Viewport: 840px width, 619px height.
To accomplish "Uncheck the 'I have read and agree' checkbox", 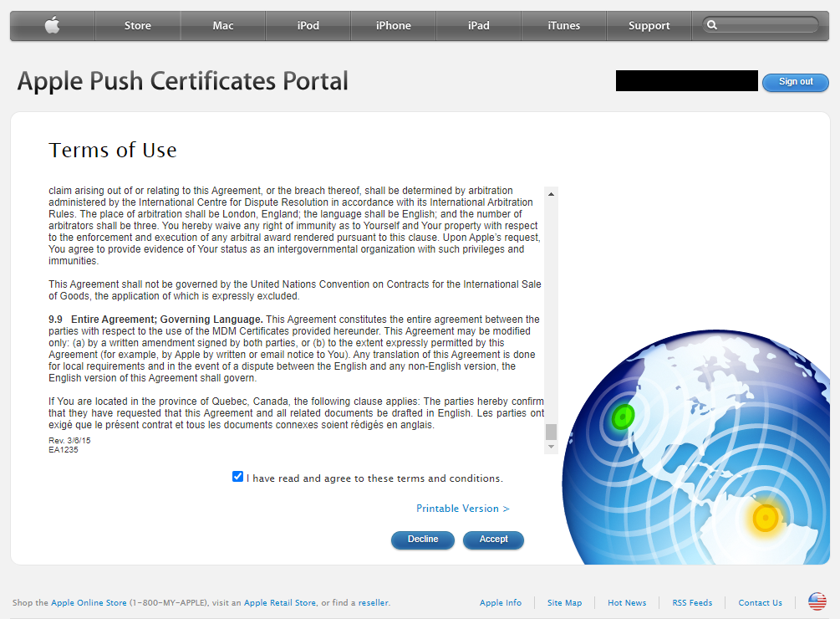I will tap(238, 477).
